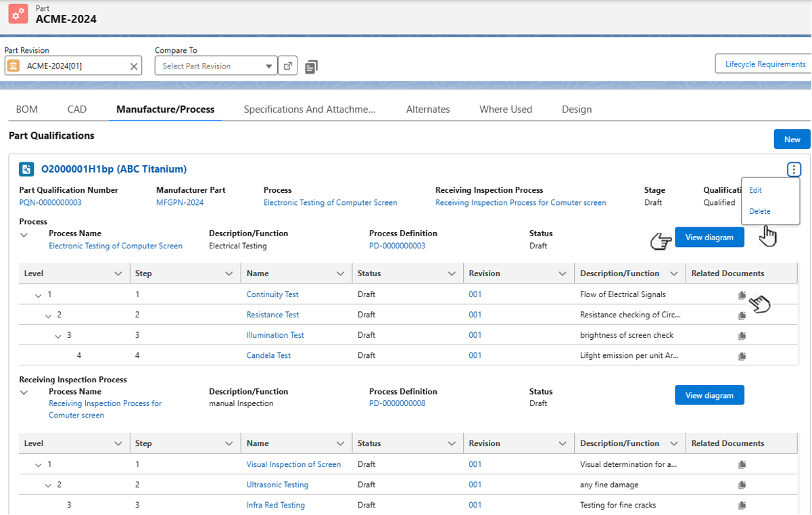
Task: Switch to the BOM tab
Action: click(26, 110)
